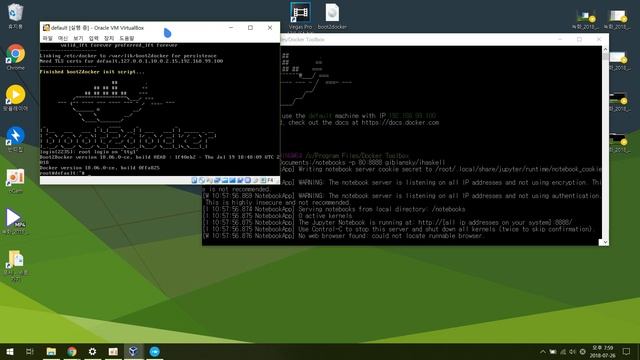Minimize the VirtualBox VM window
Image resolution: width=640 pixels, height=360 pixels.
(231, 28)
